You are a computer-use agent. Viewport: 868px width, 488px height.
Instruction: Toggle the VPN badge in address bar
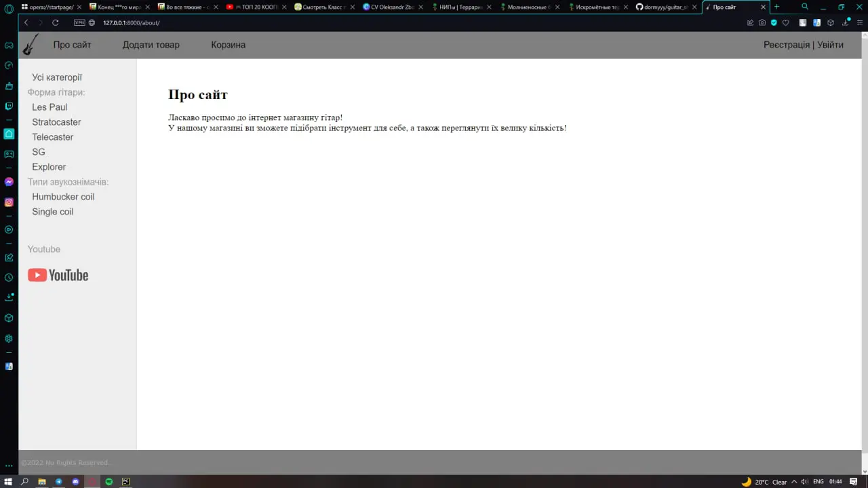[79, 22]
